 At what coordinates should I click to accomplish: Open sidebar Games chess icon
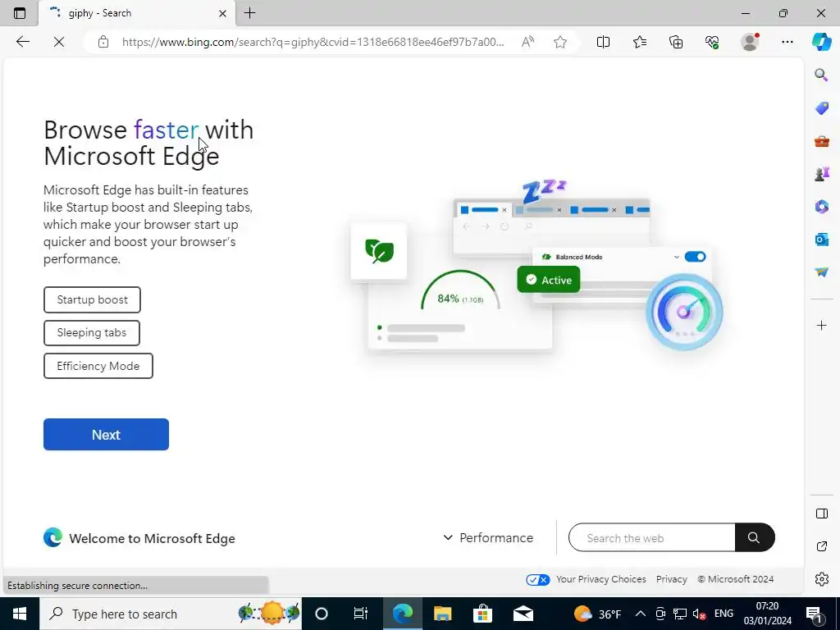[821, 174]
